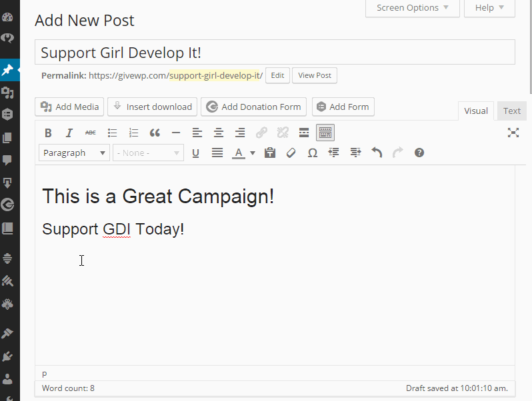Undo the last edit
This screenshot has height=401, width=532.
point(377,153)
